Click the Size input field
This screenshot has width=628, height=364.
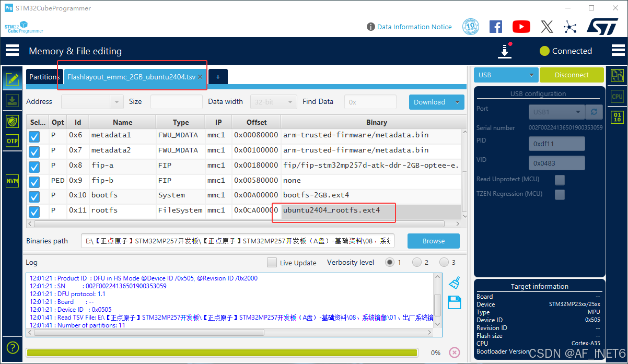point(177,102)
